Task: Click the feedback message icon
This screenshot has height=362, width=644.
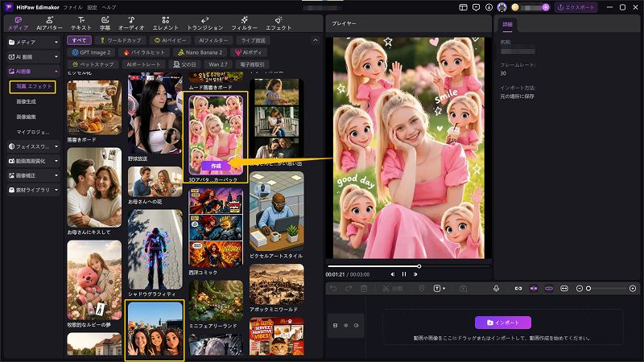Action: (x=476, y=7)
